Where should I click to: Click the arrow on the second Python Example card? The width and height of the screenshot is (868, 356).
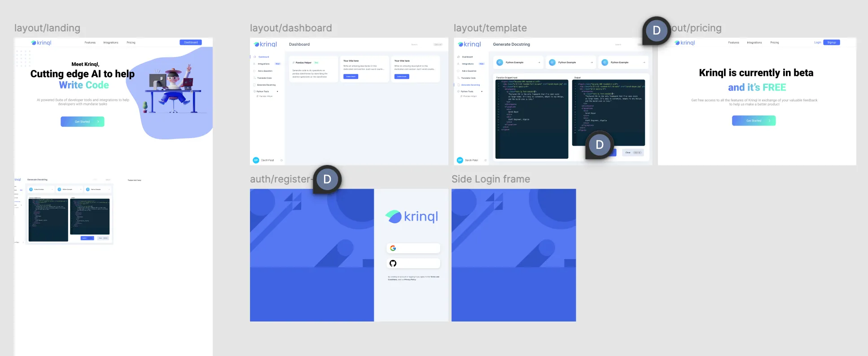pyautogui.click(x=592, y=62)
